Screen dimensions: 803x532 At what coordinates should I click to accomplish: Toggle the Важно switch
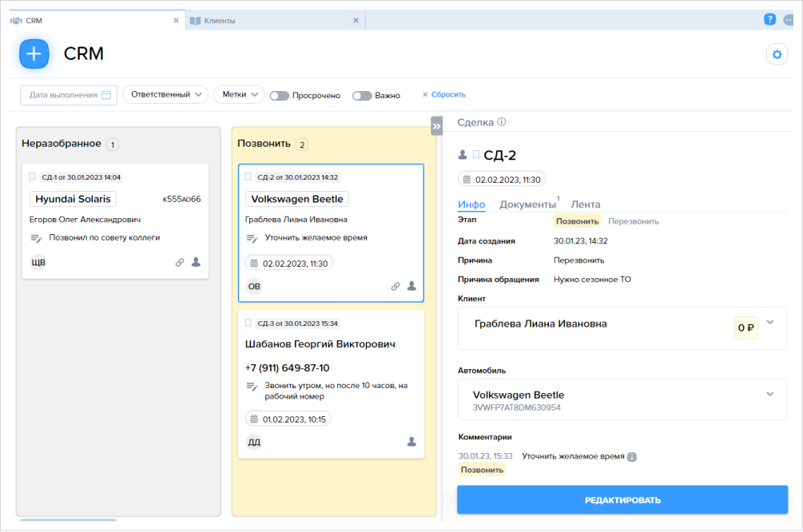tap(362, 96)
